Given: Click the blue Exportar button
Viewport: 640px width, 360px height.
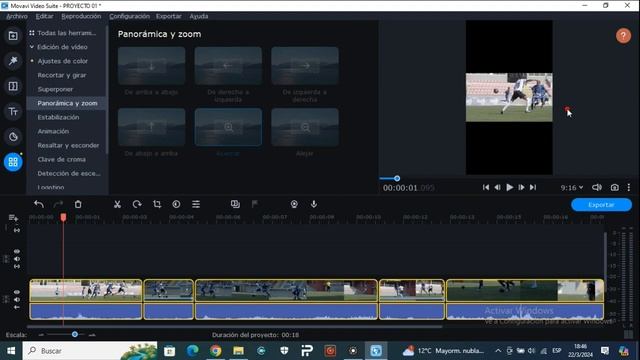Looking at the screenshot, I should pyautogui.click(x=601, y=204).
